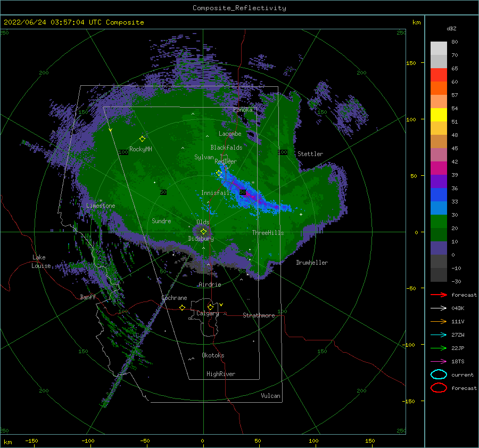
Task: Click the Banff town label
Action: coord(88,297)
